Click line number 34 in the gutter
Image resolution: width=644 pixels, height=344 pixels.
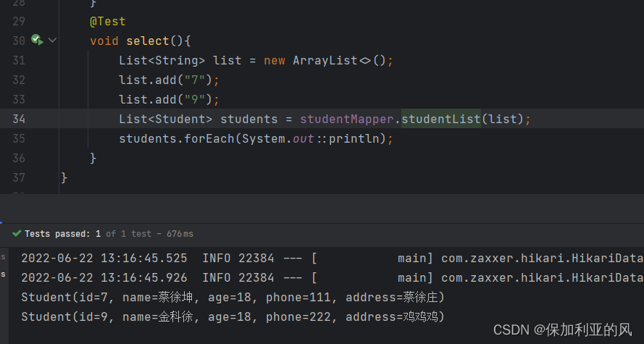pyautogui.click(x=18, y=119)
